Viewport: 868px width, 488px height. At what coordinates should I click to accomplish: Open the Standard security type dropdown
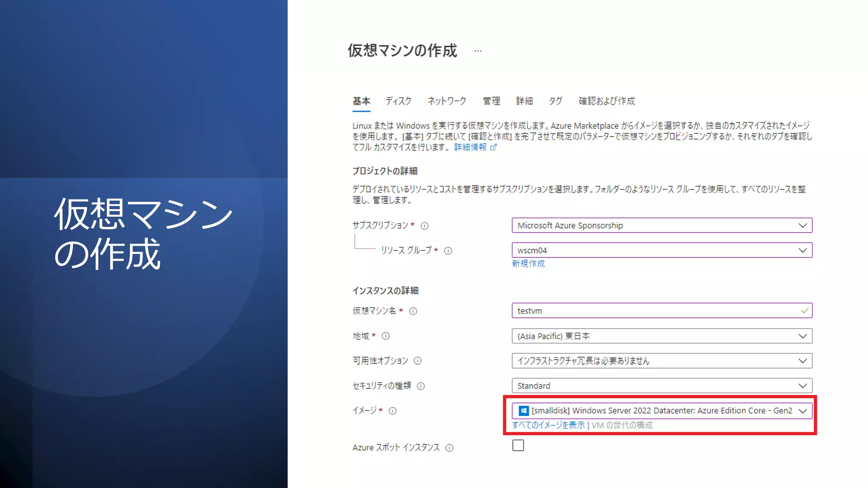pos(662,385)
